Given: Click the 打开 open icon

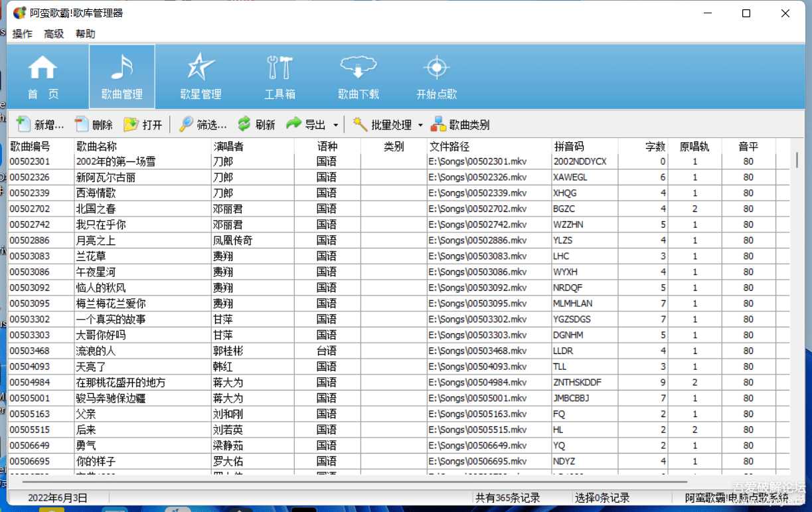Looking at the screenshot, I should pyautogui.click(x=143, y=124).
